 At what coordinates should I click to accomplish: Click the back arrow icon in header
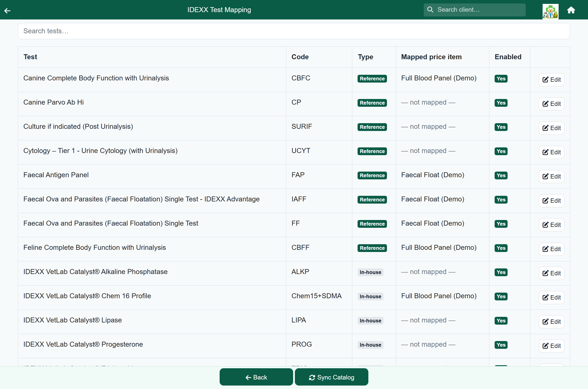coord(7,10)
